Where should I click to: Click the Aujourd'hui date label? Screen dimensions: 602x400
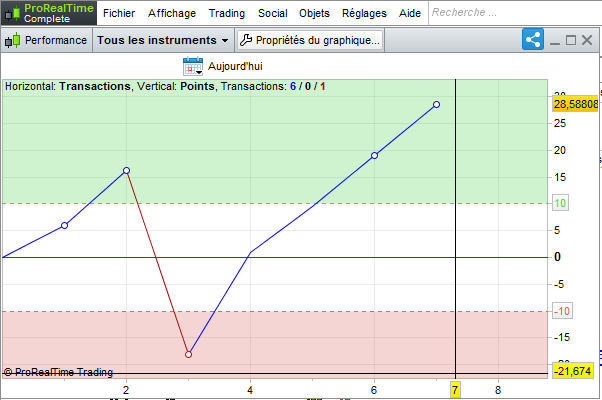(x=235, y=66)
